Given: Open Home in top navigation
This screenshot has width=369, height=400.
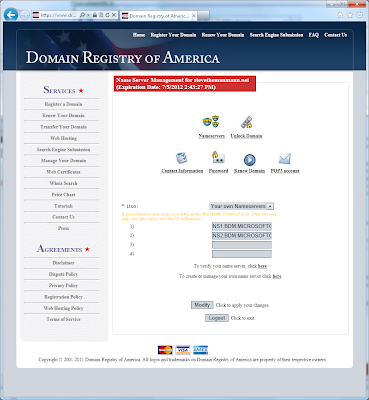Looking at the screenshot, I should point(139,35).
